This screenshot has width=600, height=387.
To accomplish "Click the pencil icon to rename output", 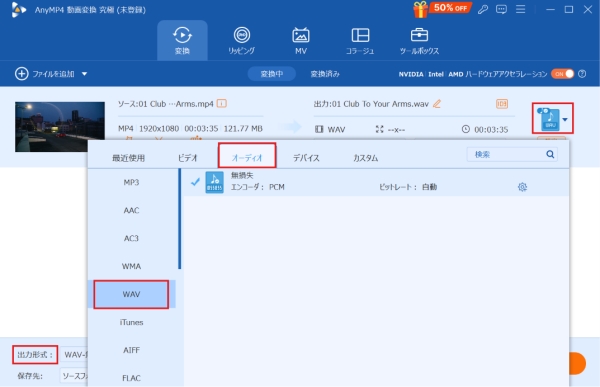I will pyautogui.click(x=437, y=104).
